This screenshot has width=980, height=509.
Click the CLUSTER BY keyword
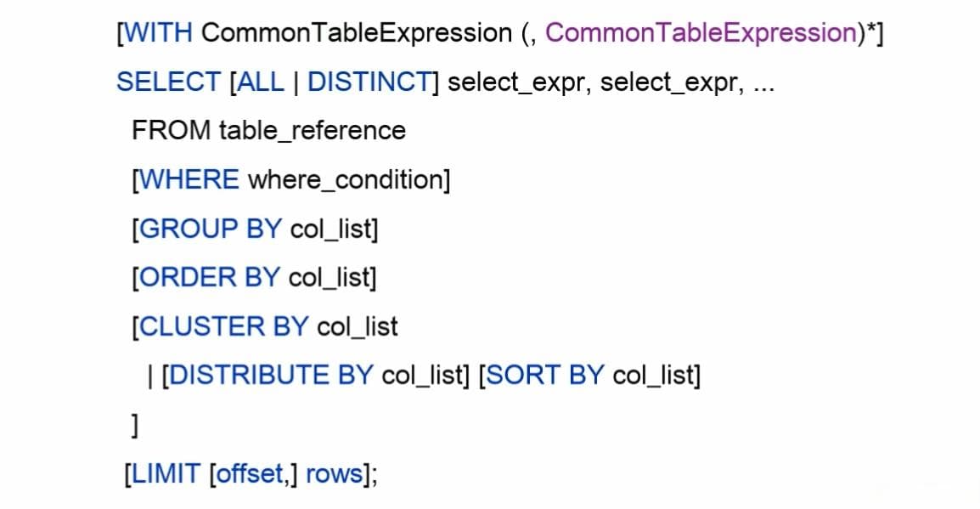(223, 326)
